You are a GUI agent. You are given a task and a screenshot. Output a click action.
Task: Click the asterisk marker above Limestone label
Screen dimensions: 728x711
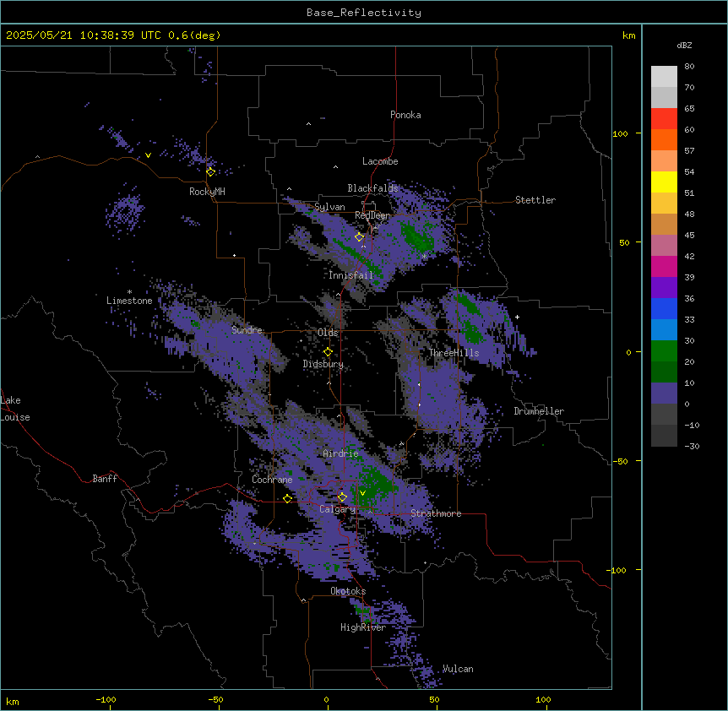(x=129, y=292)
